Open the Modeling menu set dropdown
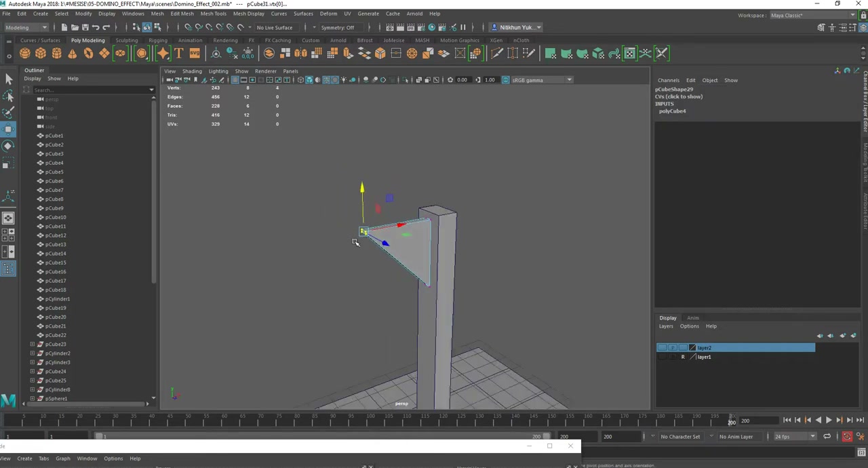Image resolution: width=868 pixels, height=468 pixels. [x=26, y=27]
